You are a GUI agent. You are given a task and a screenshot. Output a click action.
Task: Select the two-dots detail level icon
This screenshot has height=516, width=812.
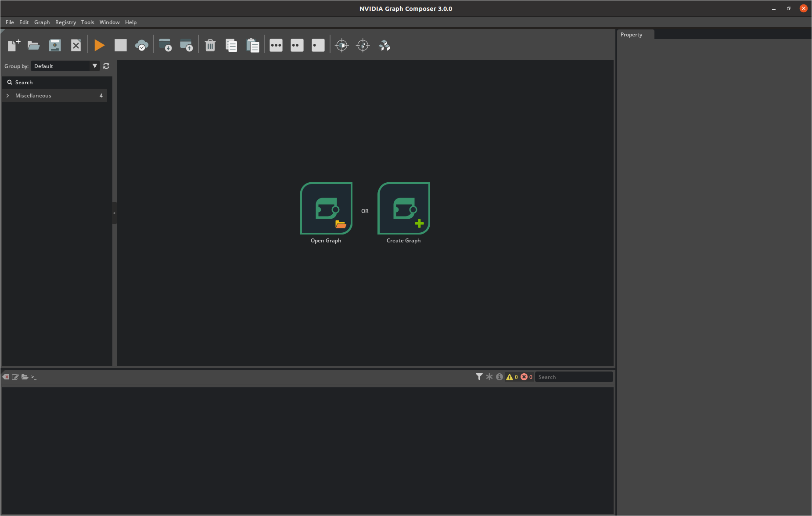297,45
